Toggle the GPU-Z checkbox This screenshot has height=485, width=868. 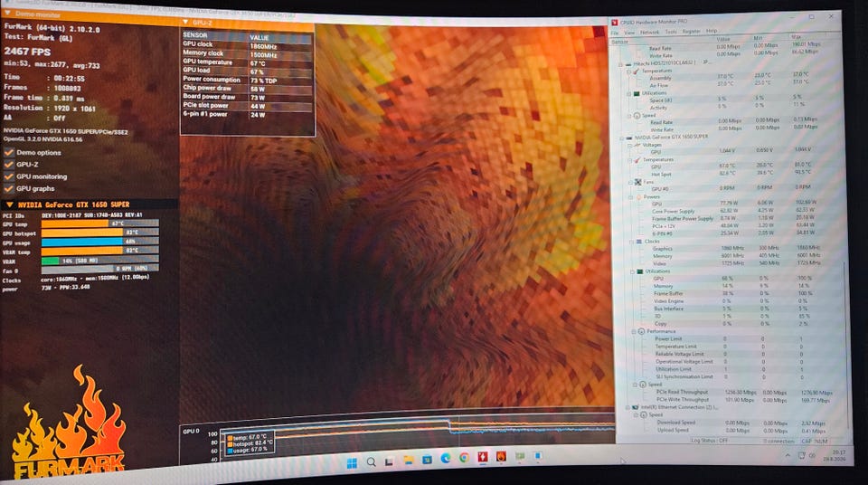tap(9, 165)
